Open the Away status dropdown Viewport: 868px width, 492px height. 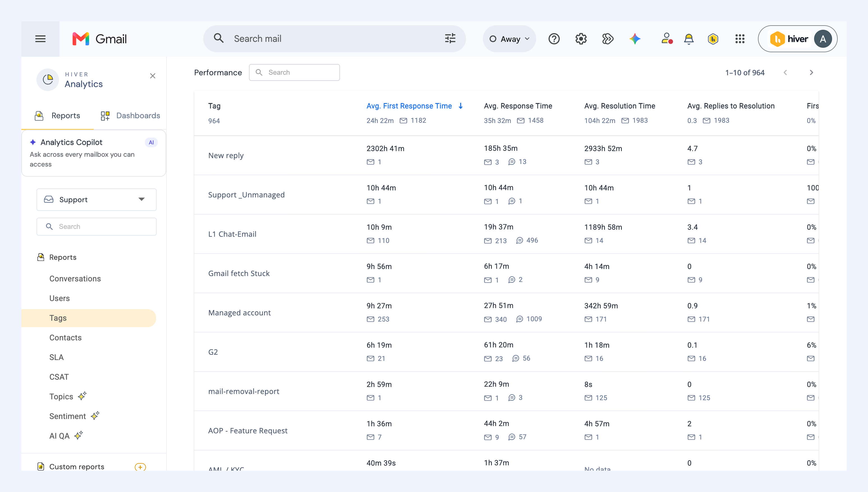coord(509,39)
